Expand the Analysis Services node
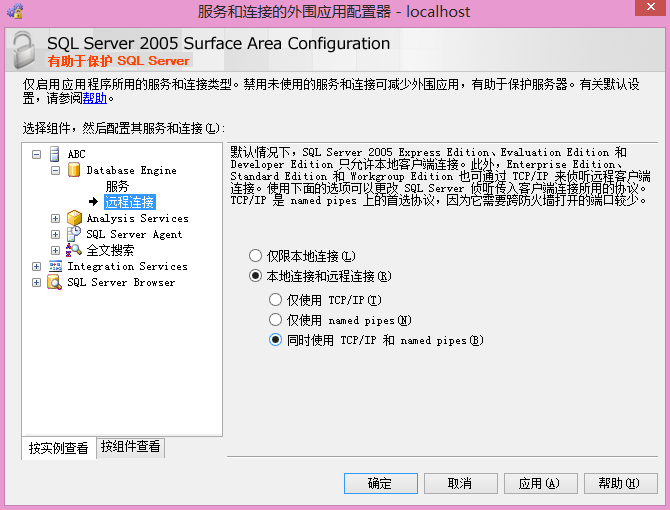 pyautogui.click(x=56, y=218)
